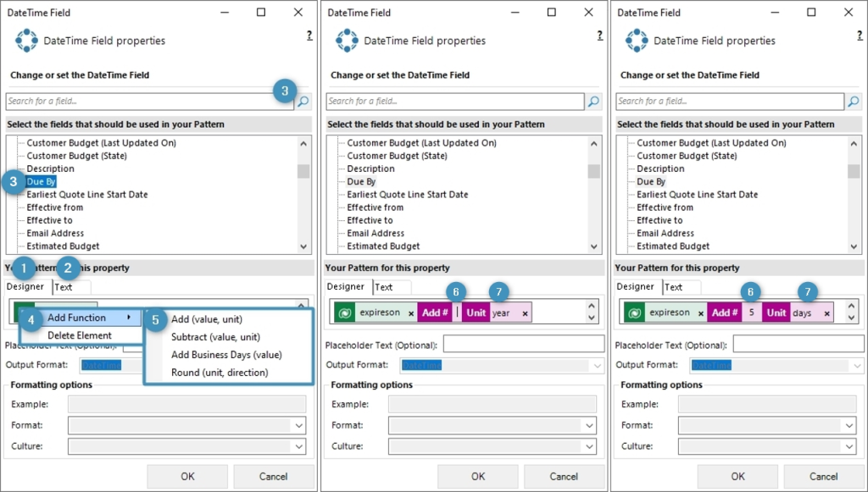Click the green expireson field icon in the right dialog
The height and width of the screenshot is (492, 868).
point(634,312)
